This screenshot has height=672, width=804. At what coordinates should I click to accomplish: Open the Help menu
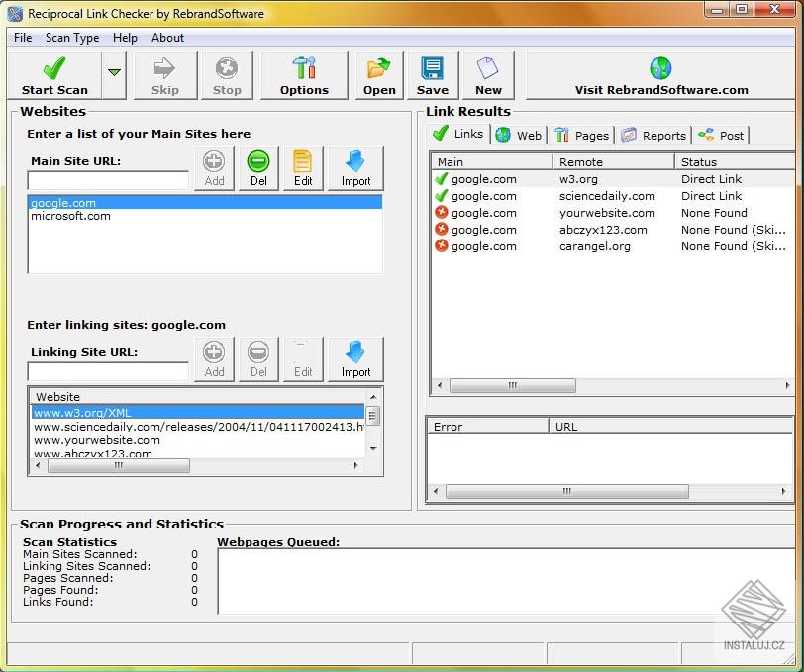point(125,38)
